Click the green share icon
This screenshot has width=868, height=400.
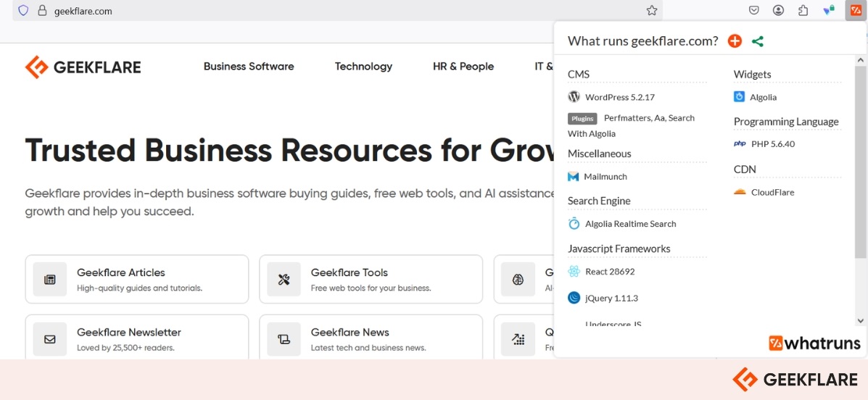coord(758,41)
